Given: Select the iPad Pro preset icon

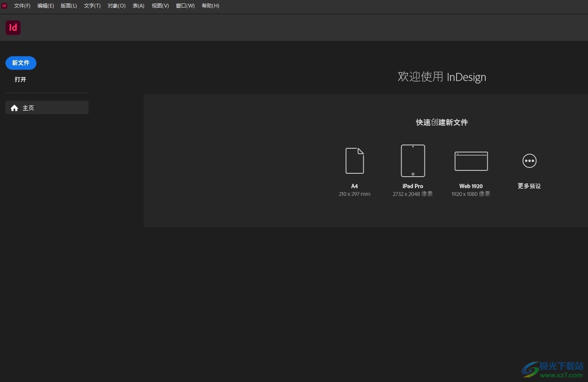Looking at the screenshot, I should 413,161.
